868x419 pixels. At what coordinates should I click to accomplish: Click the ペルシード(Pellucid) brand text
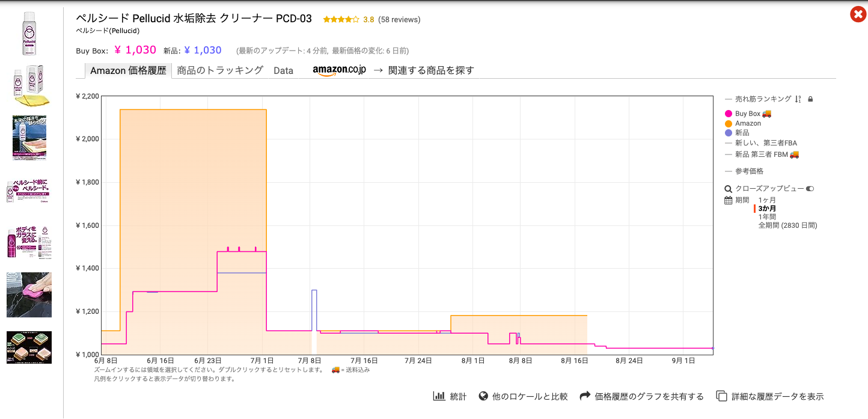tap(108, 31)
